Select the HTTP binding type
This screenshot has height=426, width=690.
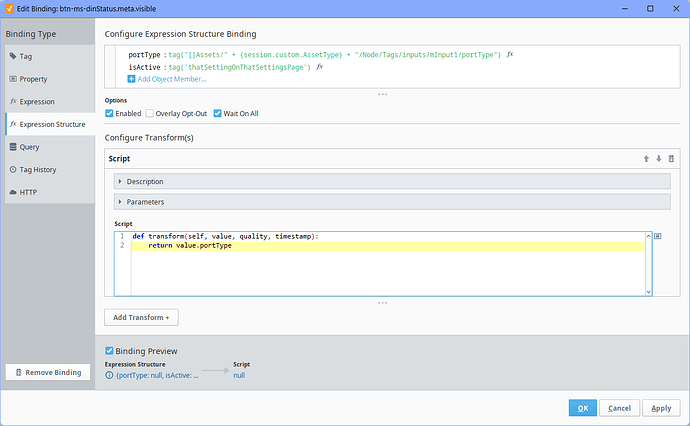pyautogui.click(x=50, y=192)
